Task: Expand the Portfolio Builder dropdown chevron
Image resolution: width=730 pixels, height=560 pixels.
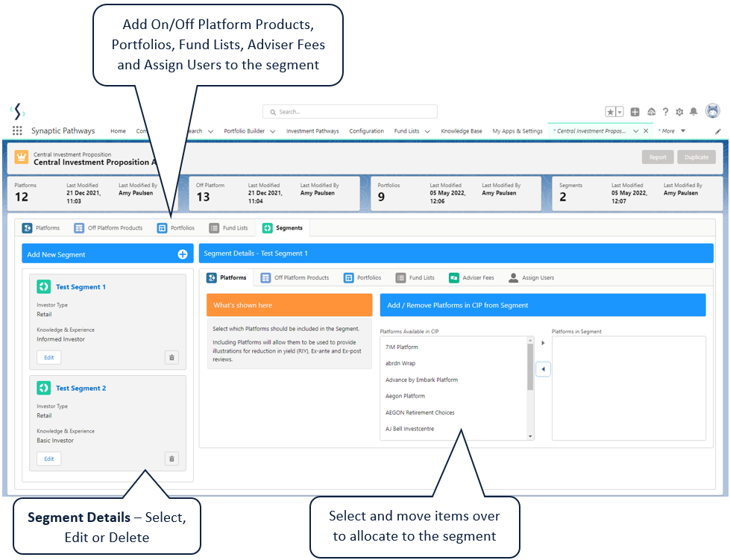Action: coord(272,131)
